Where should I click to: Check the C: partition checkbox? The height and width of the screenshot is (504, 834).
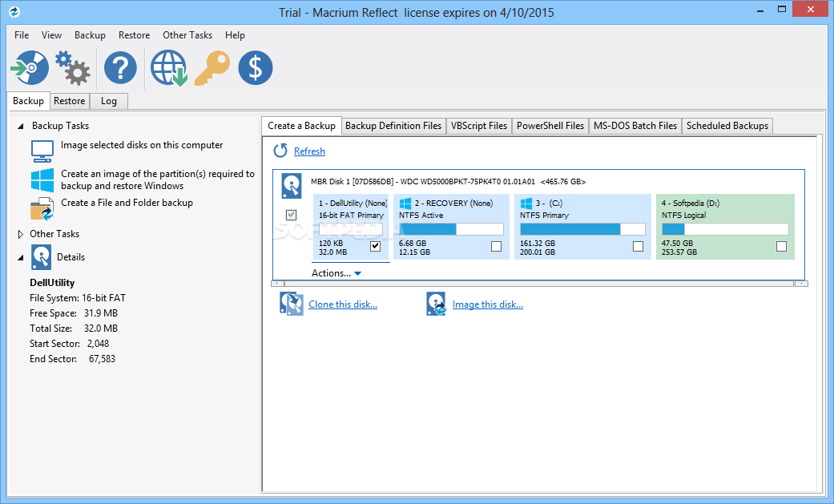point(639,247)
